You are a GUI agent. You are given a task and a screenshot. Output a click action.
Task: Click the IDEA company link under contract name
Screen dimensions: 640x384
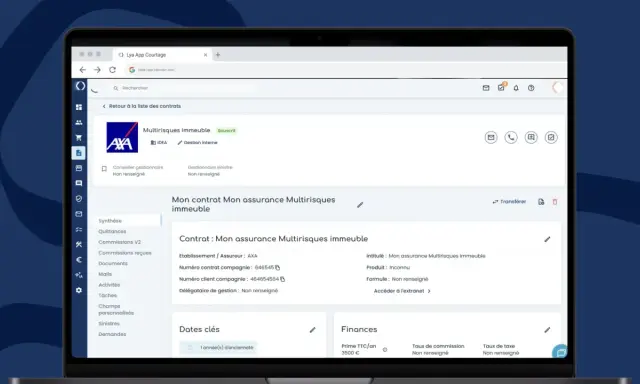pos(159,142)
